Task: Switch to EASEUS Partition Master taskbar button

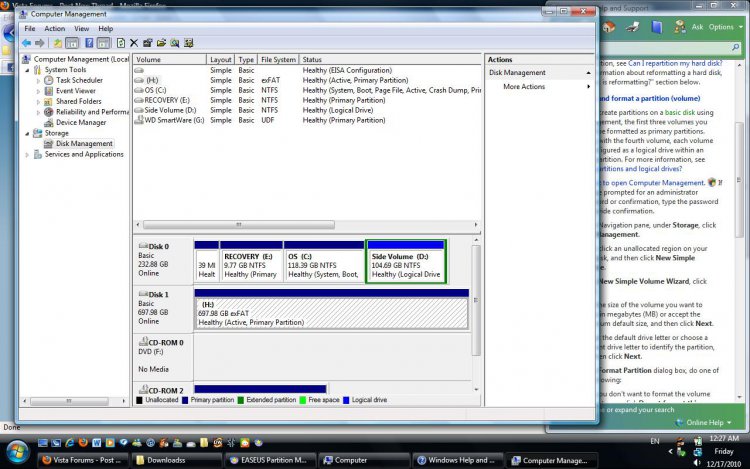Action: [269, 460]
